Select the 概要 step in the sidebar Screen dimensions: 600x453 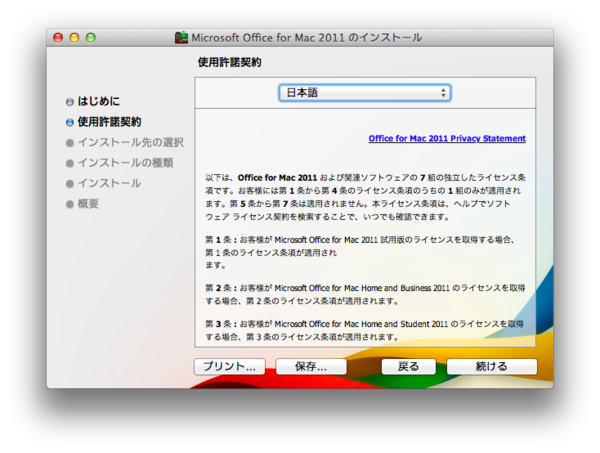88,204
